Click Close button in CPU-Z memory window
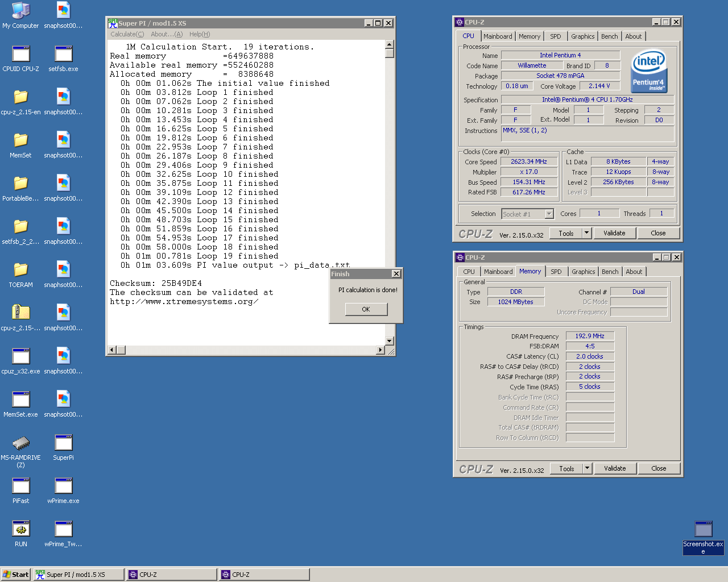The width and height of the screenshot is (728, 582). [x=659, y=468]
